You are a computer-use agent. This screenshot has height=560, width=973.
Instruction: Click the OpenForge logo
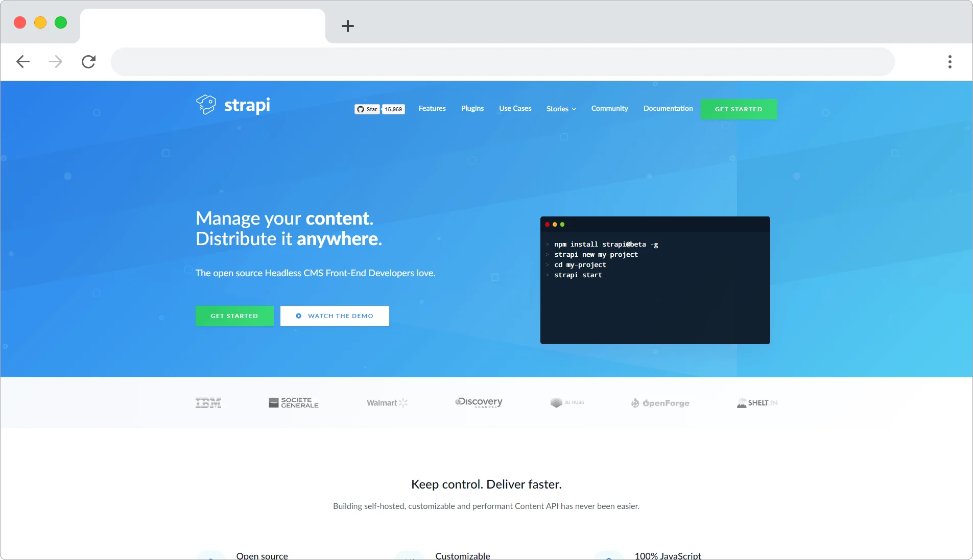[660, 403]
